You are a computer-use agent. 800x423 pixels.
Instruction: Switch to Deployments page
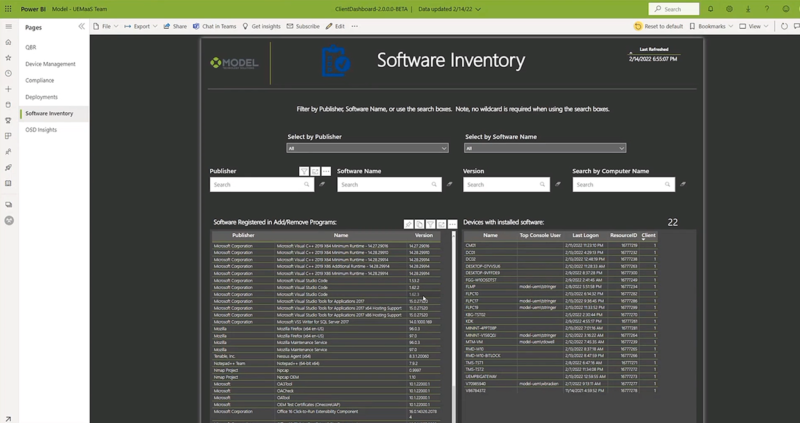(x=41, y=97)
